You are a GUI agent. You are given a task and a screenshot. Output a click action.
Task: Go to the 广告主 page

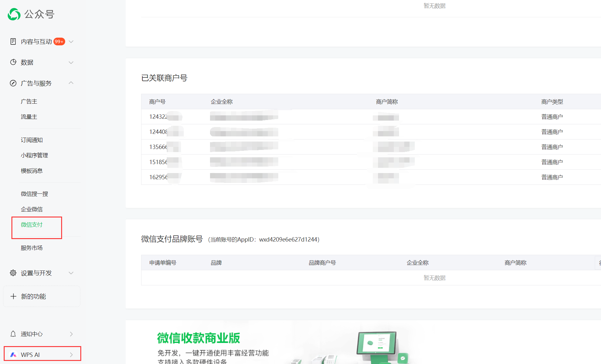coord(29,101)
